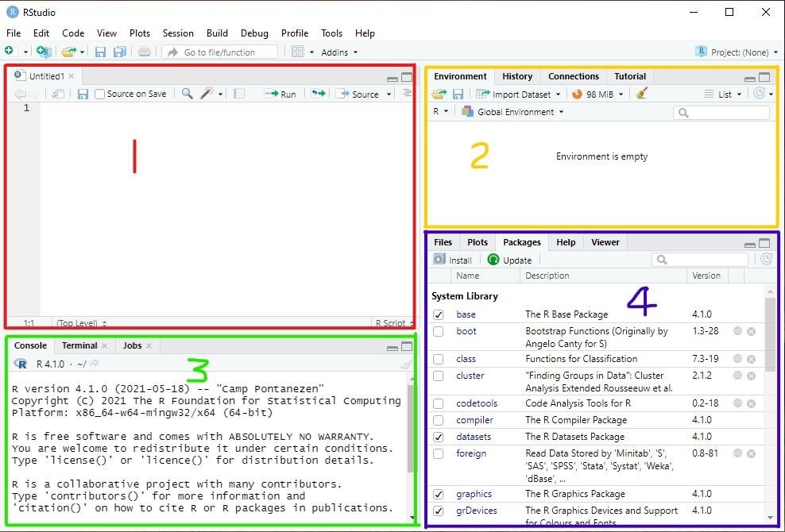
Task: Switch to the Terminal tab
Action: pos(81,345)
